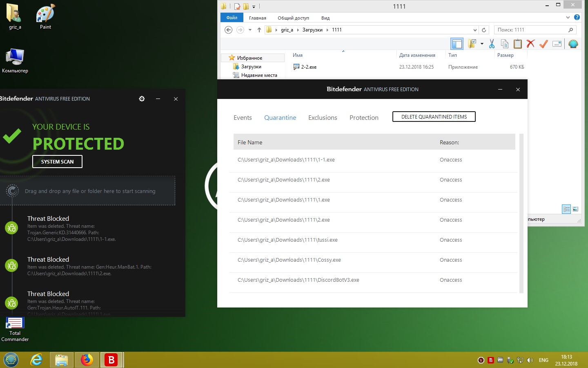
Task: Click the quarantine list vertical scrollbar
Action: tap(521, 213)
